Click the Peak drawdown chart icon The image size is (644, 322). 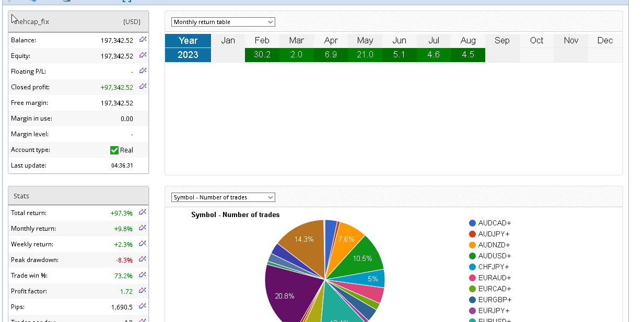143,259
